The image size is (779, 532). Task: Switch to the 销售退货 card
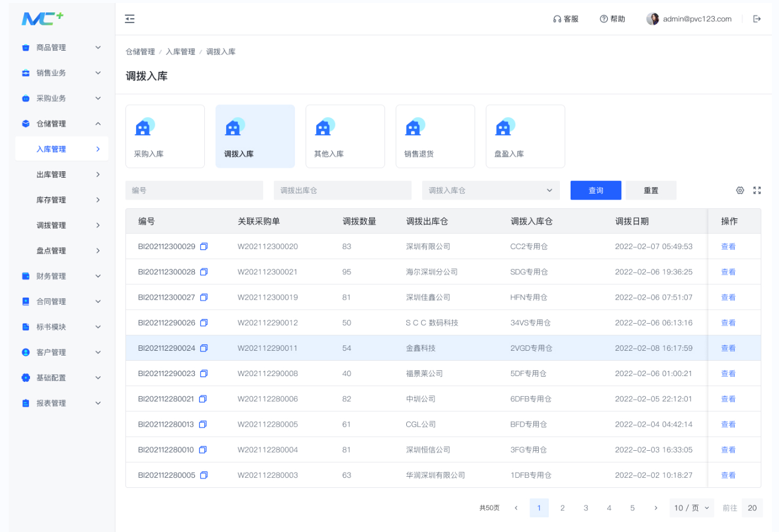pos(435,137)
